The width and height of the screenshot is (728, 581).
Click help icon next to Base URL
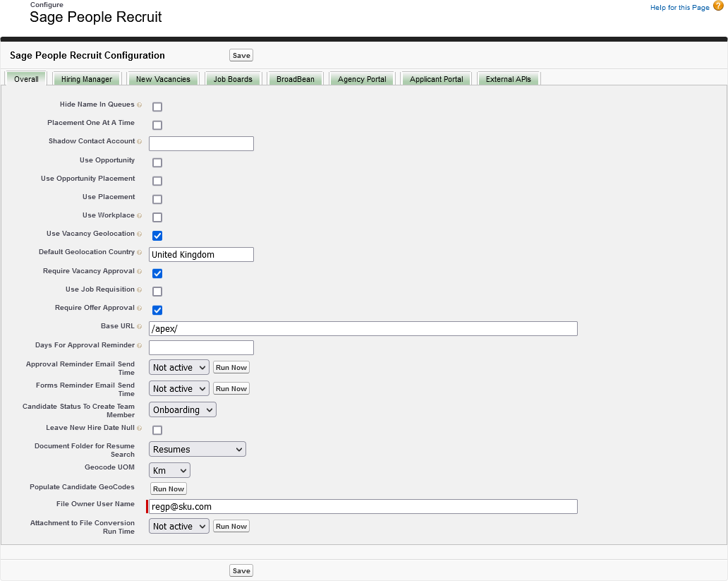coord(140,327)
